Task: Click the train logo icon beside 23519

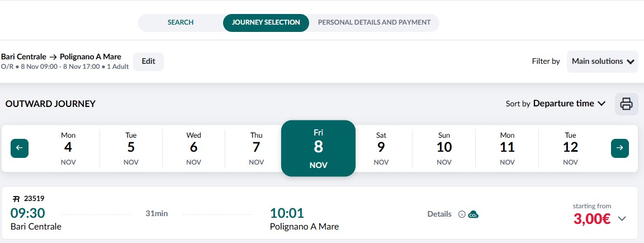Action: tap(16, 199)
